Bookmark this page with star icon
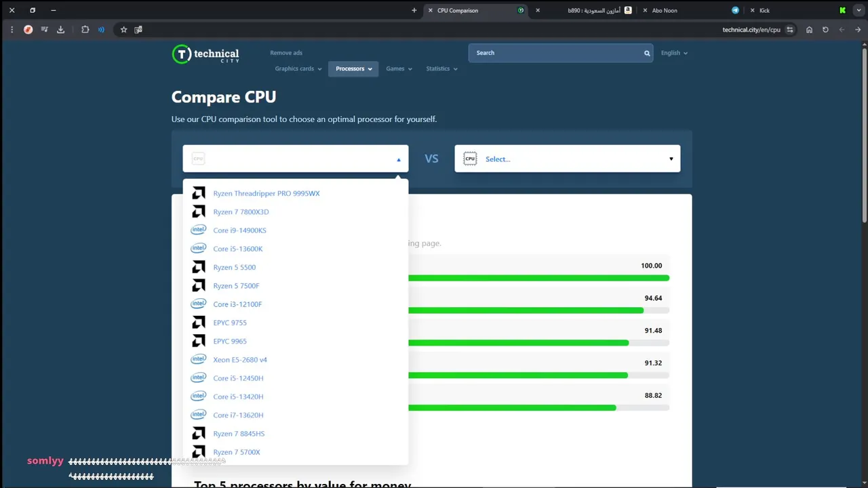The width and height of the screenshot is (868, 488). coord(123,30)
